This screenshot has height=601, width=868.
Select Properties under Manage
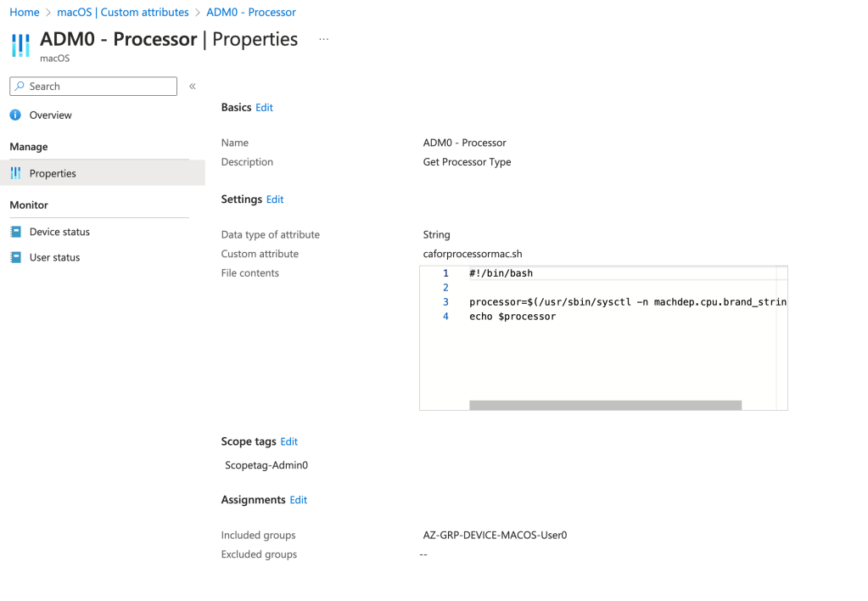[x=53, y=173]
